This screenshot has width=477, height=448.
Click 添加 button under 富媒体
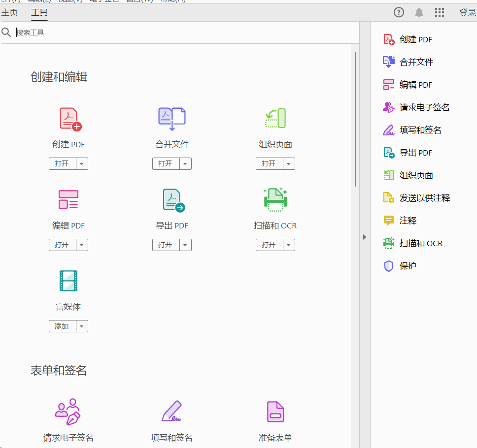point(63,326)
